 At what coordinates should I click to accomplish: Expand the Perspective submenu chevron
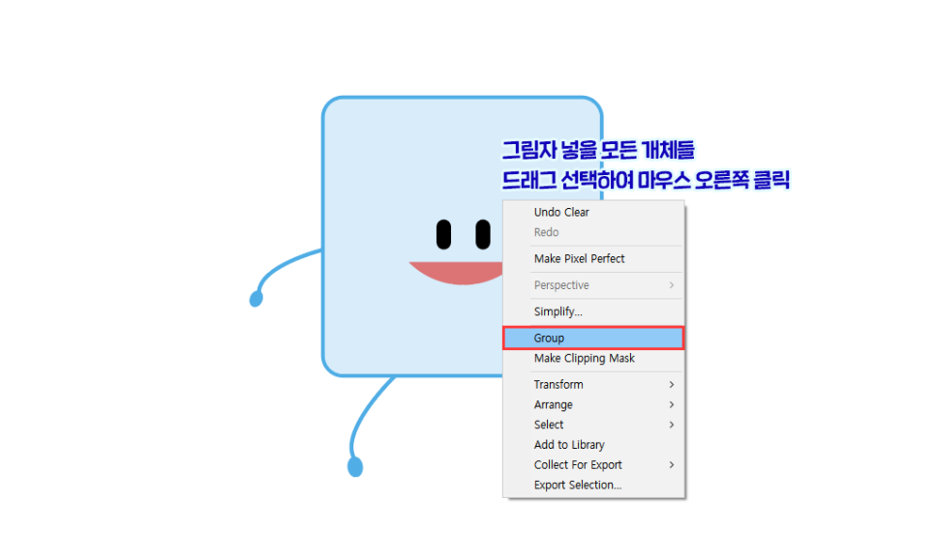click(672, 285)
